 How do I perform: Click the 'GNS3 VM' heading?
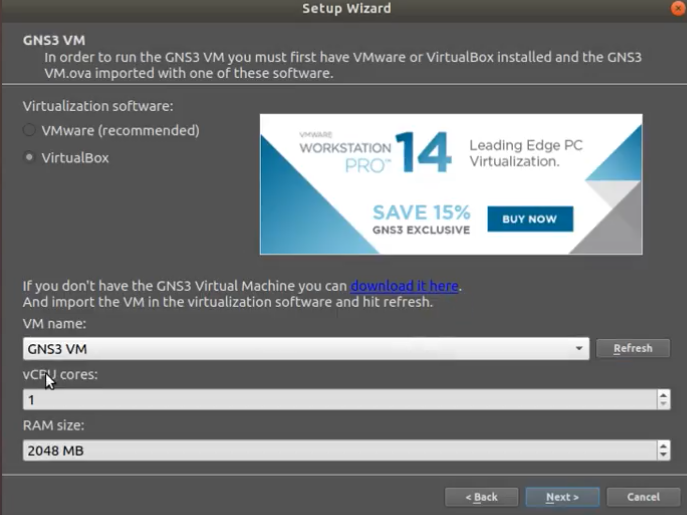click(x=54, y=40)
